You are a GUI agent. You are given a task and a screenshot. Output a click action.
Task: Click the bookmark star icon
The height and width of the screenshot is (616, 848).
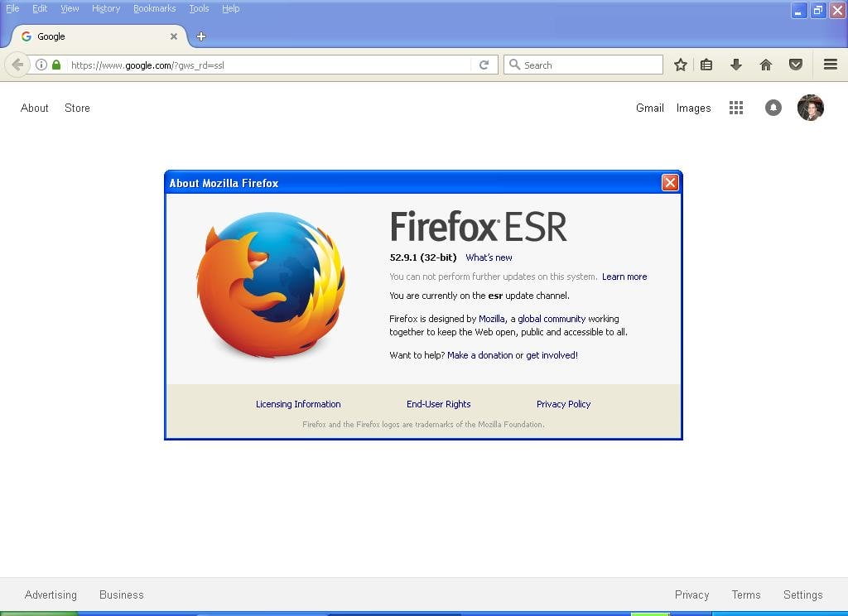pyautogui.click(x=680, y=65)
